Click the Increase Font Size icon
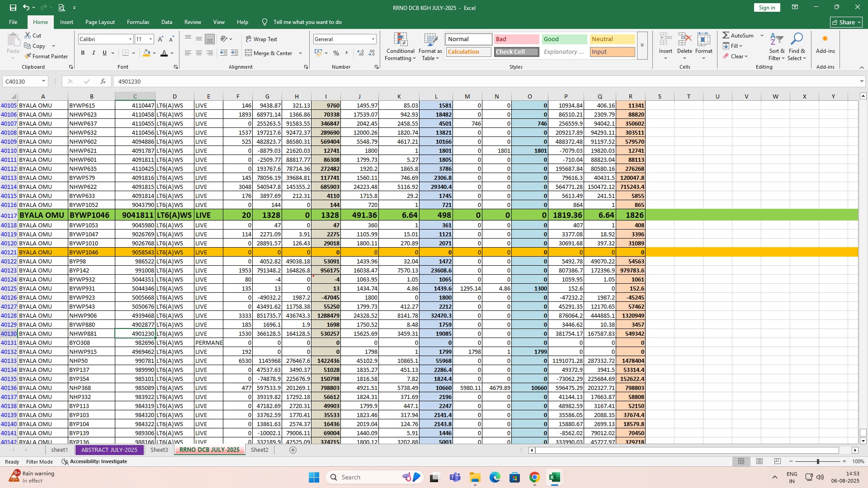 (x=160, y=39)
